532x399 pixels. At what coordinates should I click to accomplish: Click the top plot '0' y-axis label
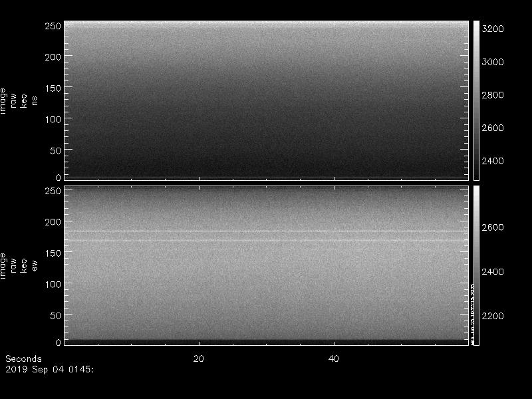pos(59,177)
